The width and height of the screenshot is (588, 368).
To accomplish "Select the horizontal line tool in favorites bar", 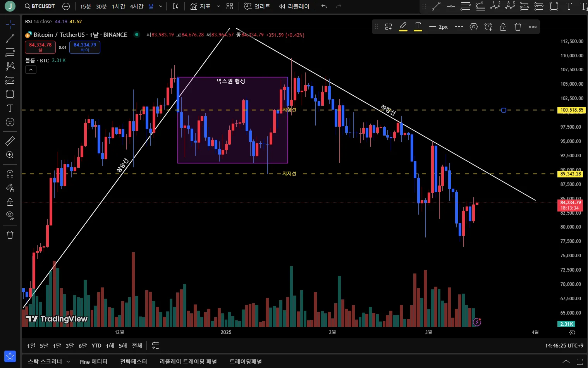I will click(451, 6).
